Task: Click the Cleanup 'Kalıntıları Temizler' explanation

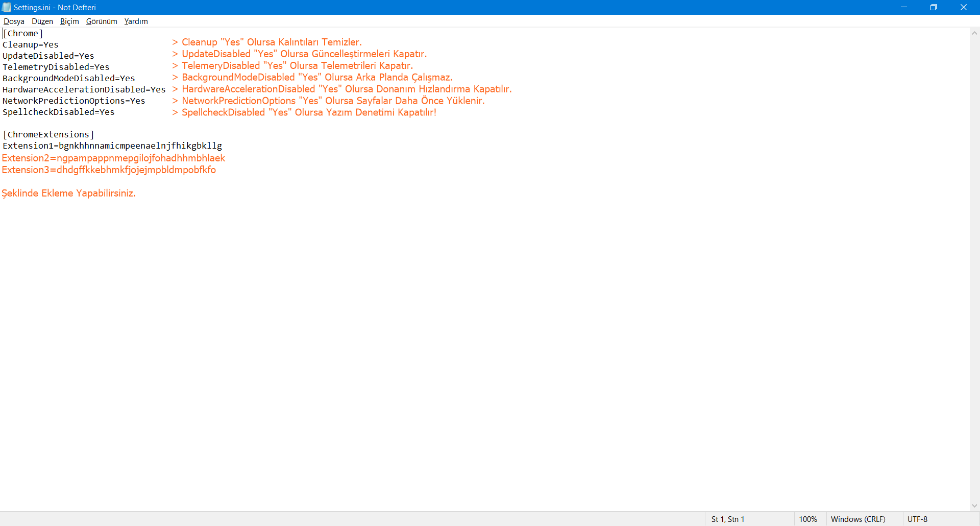Action: (x=267, y=42)
